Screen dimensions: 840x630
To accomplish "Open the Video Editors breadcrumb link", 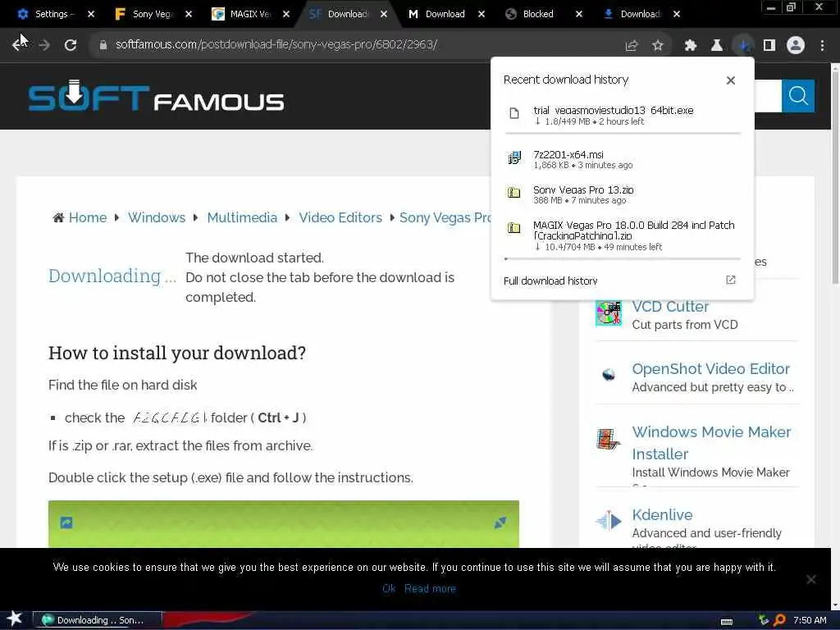I will [x=340, y=217].
